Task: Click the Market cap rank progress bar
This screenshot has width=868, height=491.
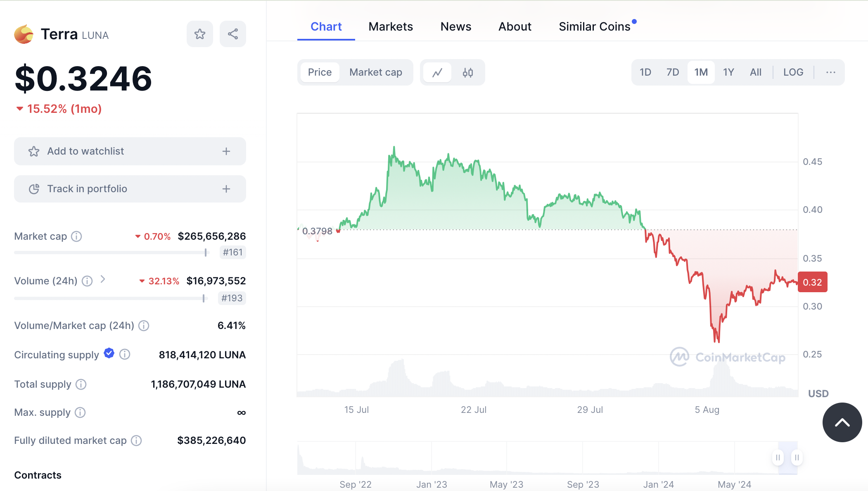Action: pyautogui.click(x=111, y=253)
